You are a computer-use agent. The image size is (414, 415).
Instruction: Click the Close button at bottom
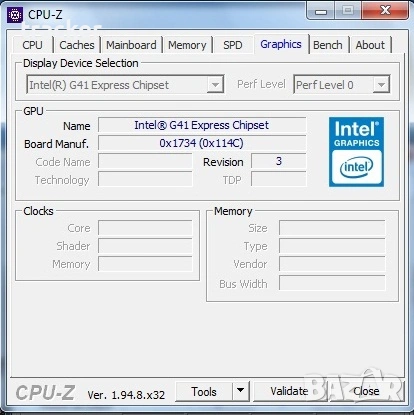[366, 391]
